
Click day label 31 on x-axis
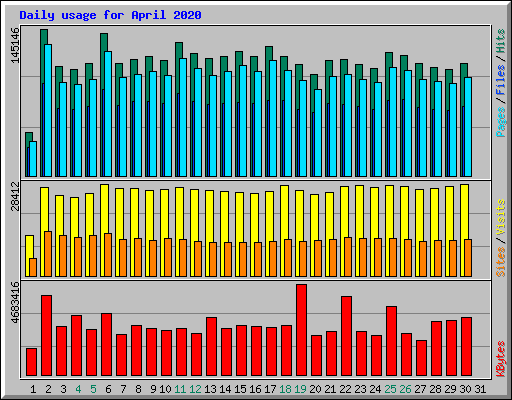(480, 389)
